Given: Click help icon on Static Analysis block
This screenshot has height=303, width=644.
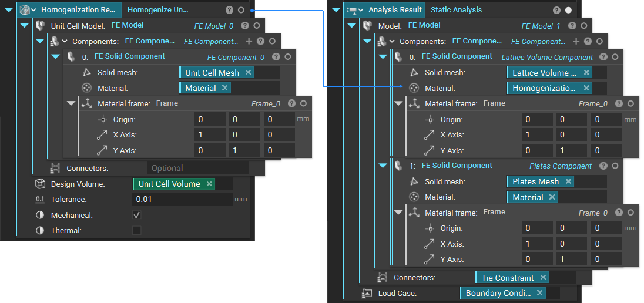Looking at the screenshot, I should coord(556,10).
